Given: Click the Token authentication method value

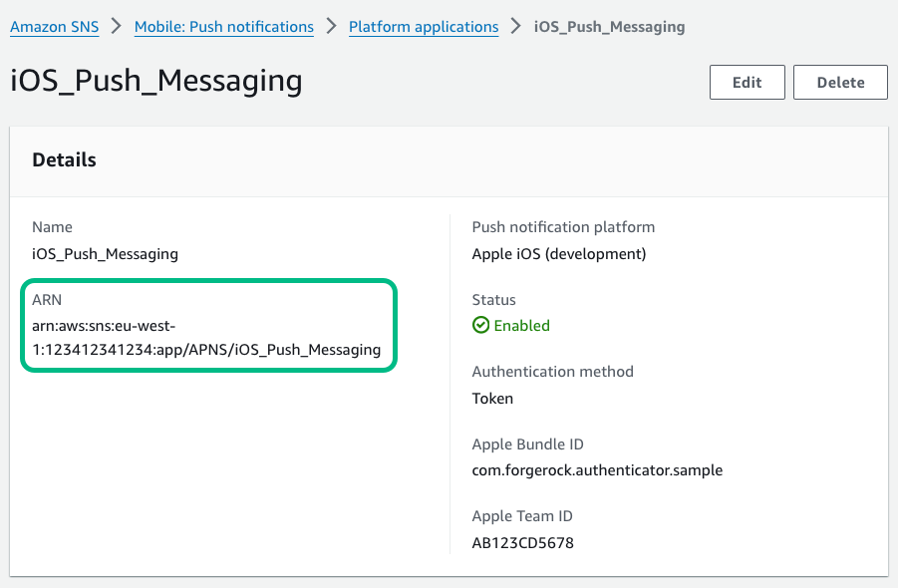Looking at the screenshot, I should [492, 399].
